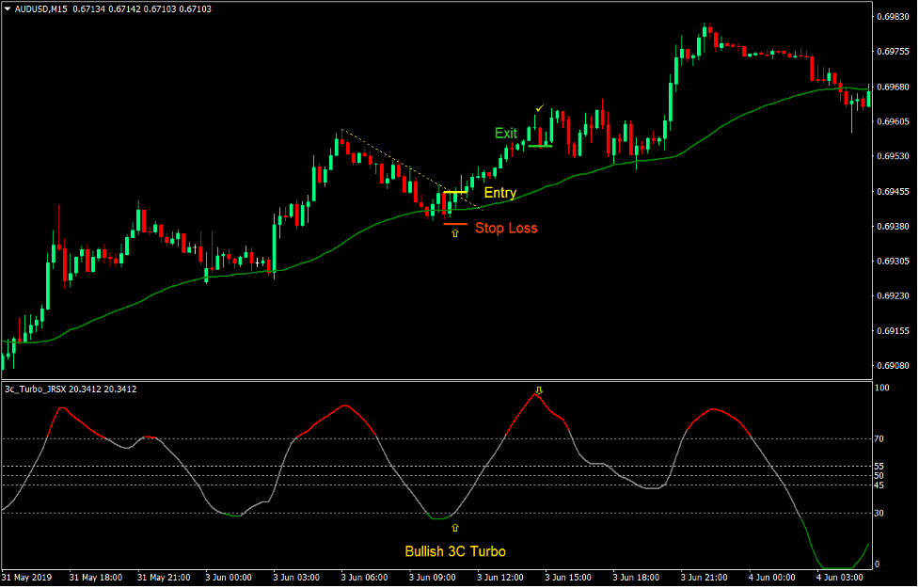Click the Stop Loss text label
Screen dimensions: 919x588
tap(507, 228)
